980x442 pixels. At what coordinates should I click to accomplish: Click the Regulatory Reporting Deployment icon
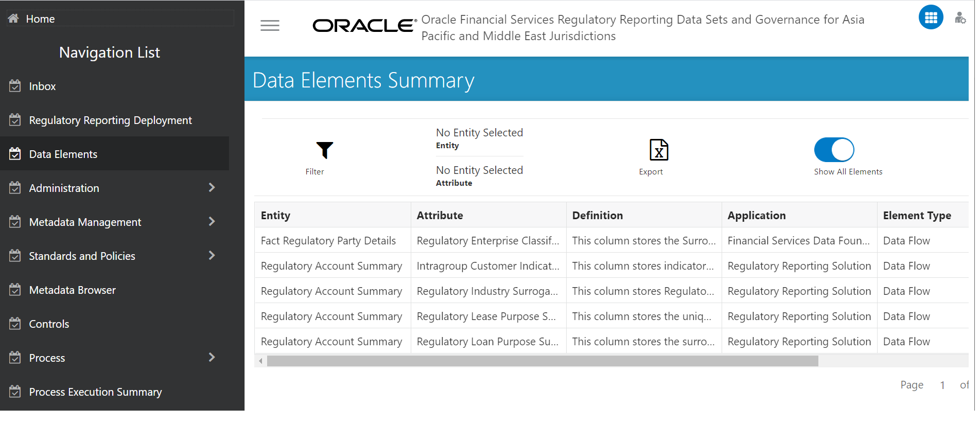point(15,120)
